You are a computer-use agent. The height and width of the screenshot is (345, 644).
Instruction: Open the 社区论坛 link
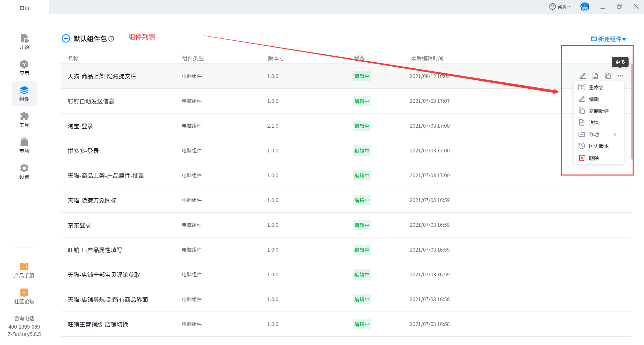24,296
